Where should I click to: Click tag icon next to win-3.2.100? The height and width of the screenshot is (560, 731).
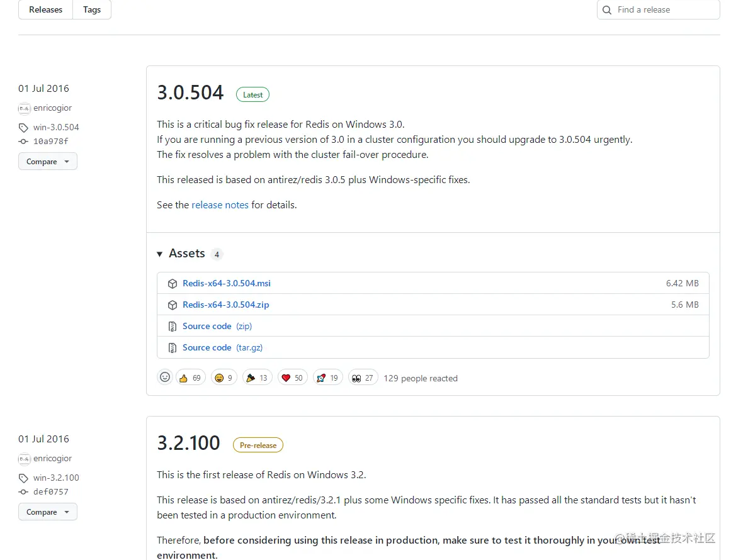[x=23, y=478]
